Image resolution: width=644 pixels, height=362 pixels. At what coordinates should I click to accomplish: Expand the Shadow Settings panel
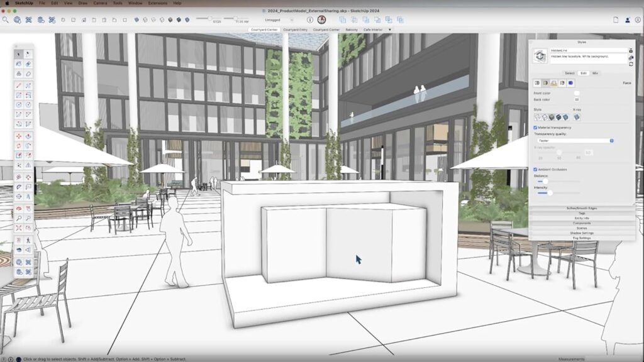coord(581,233)
